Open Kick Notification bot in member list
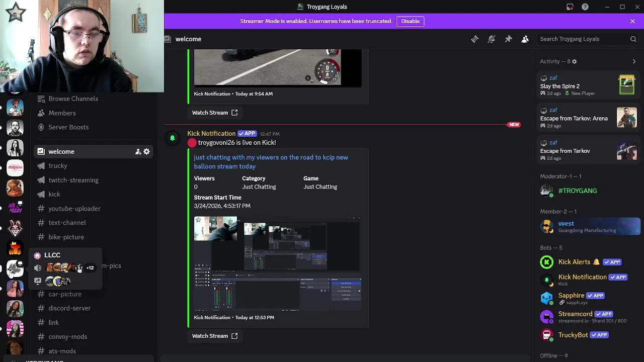This screenshot has width=644, height=362. [x=588, y=280]
